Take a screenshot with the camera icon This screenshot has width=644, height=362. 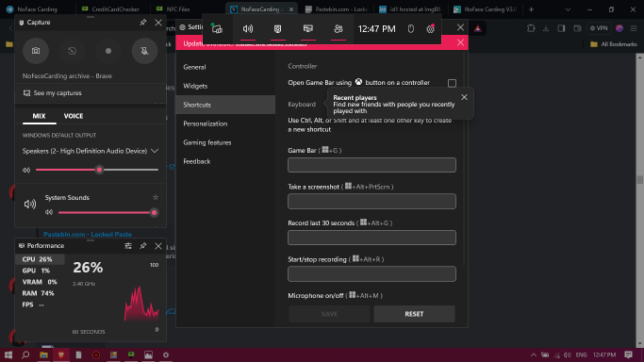(x=36, y=51)
